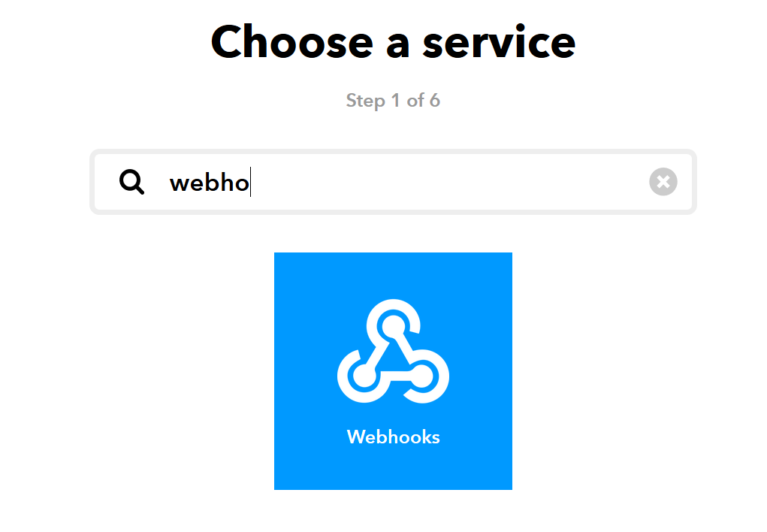Click the "Choose a service" heading

coord(393,41)
